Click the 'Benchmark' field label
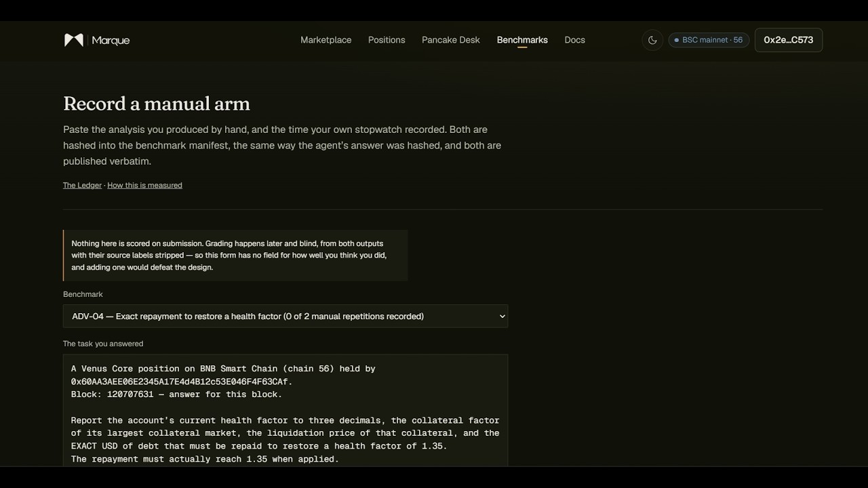This screenshot has width=868, height=488. click(x=83, y=294)
